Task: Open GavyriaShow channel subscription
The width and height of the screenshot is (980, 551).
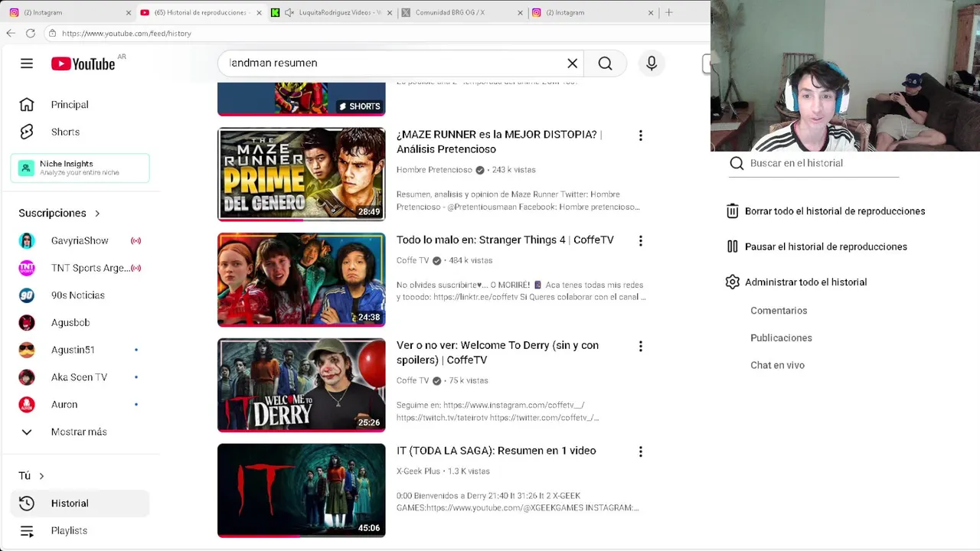Action: click(80, 240)
